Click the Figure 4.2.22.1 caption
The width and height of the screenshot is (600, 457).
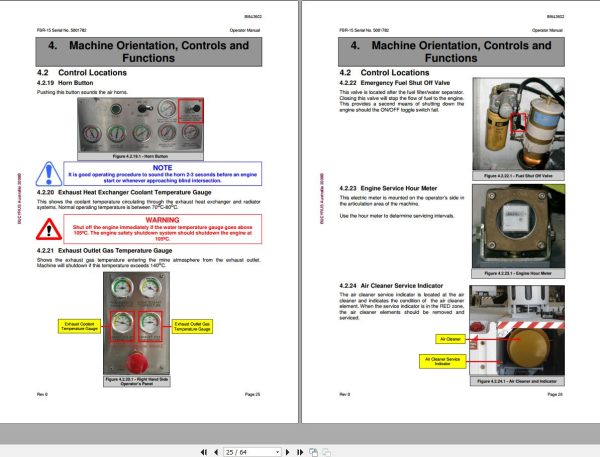(x=518, y=176)
